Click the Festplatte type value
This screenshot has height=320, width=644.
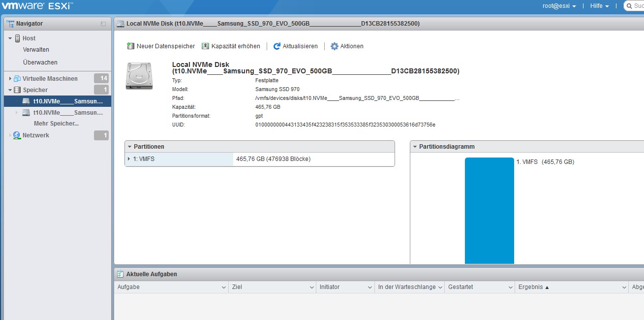[267, 80]
